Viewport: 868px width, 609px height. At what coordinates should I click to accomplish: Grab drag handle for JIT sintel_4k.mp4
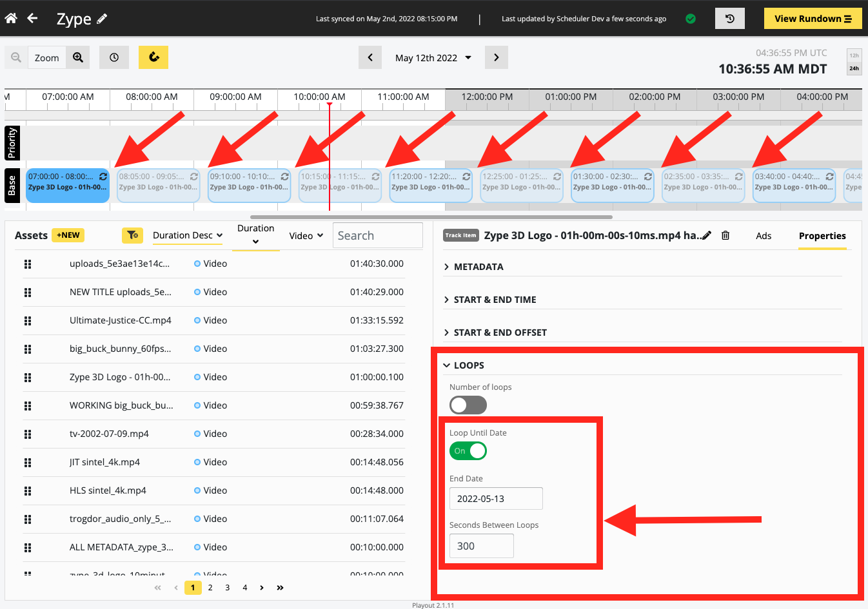(28, 462)
